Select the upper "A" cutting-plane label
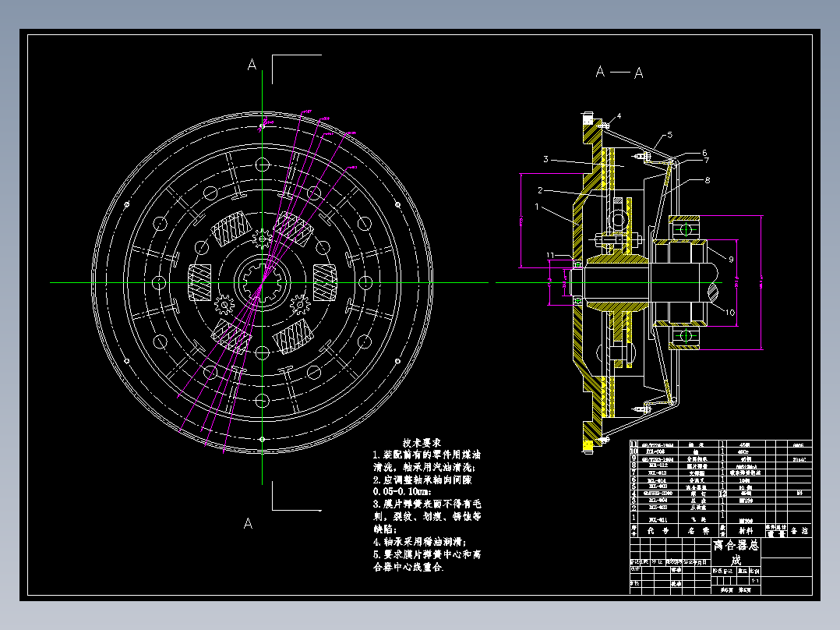840x630 pixels. [x=252, y=65]
